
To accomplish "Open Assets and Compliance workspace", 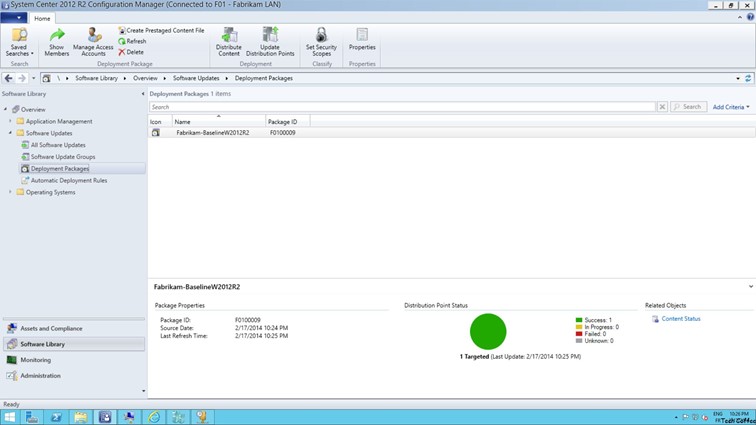I will (73, 329).
